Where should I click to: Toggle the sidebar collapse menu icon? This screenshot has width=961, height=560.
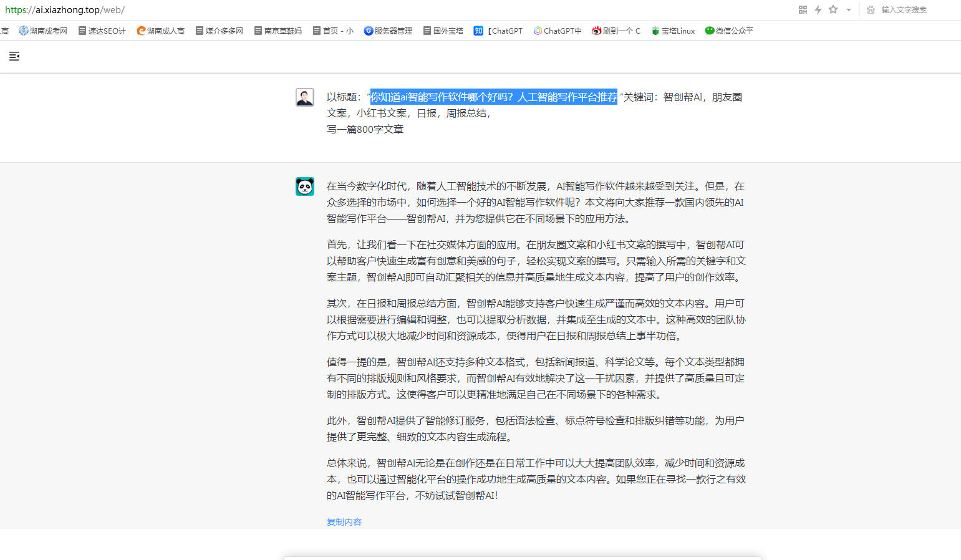14,57
